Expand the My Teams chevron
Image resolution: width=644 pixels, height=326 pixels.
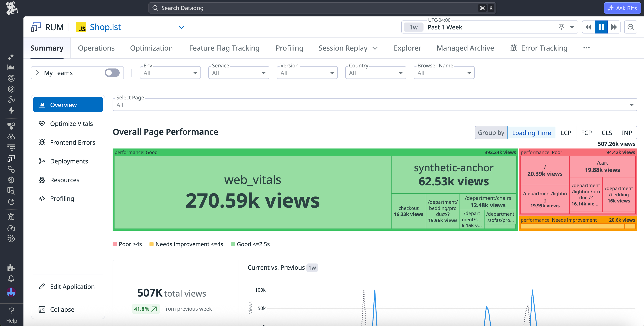[38, 73]
